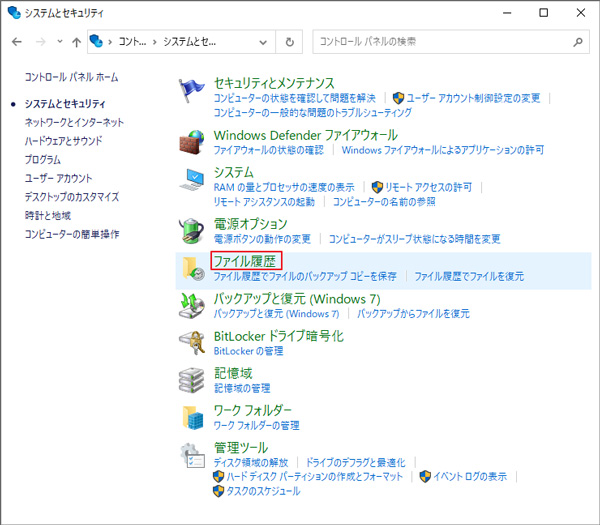The image size is (600, 525).
Task: Click コンピューターがスリープ状態になる時間を変更 link
Action: pos(414,239)
